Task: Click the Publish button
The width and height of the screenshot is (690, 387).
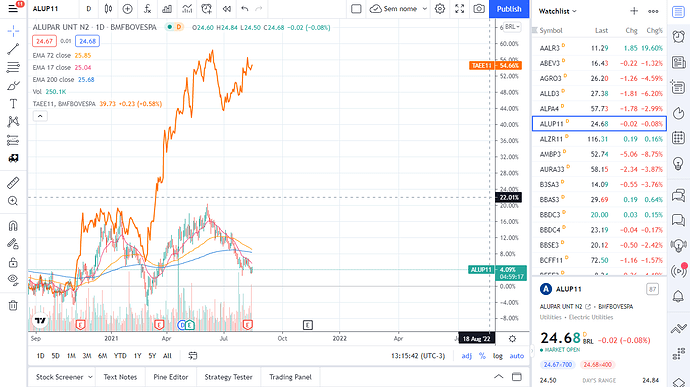Action: point(509,9)
